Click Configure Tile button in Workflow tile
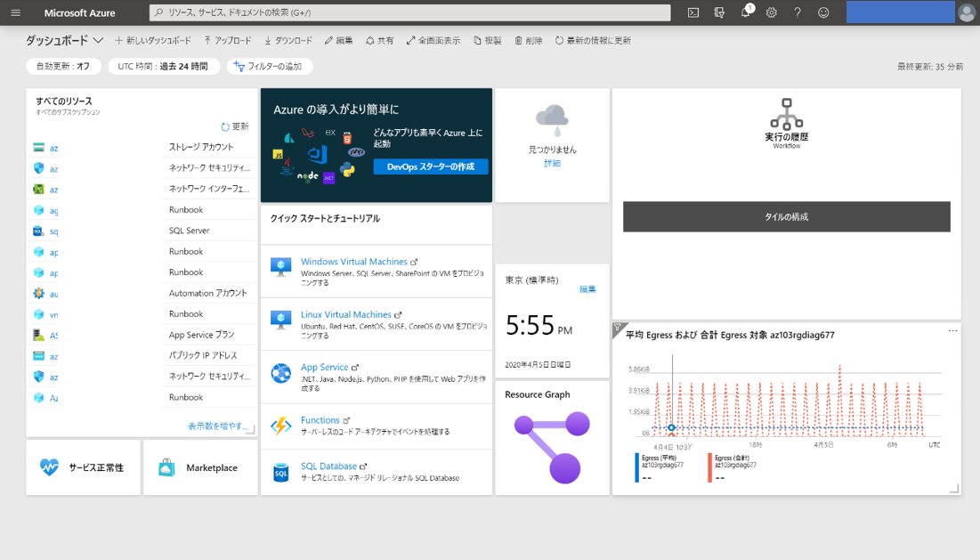Viewport: 980px width, 560px height. click(786, 217)
